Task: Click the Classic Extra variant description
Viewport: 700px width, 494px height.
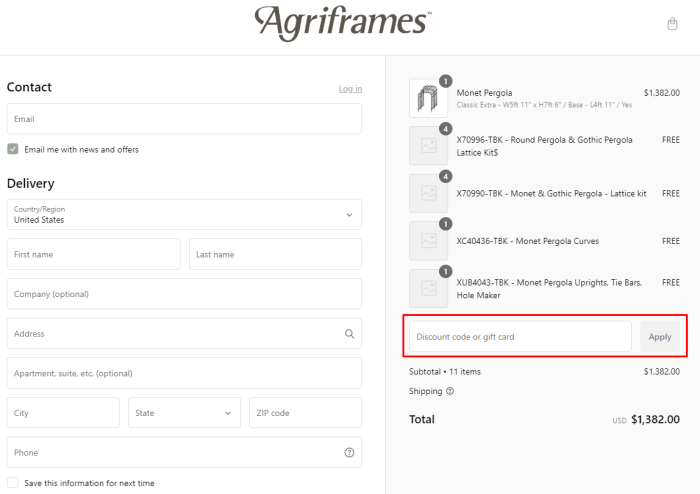Action: (544, 105)
